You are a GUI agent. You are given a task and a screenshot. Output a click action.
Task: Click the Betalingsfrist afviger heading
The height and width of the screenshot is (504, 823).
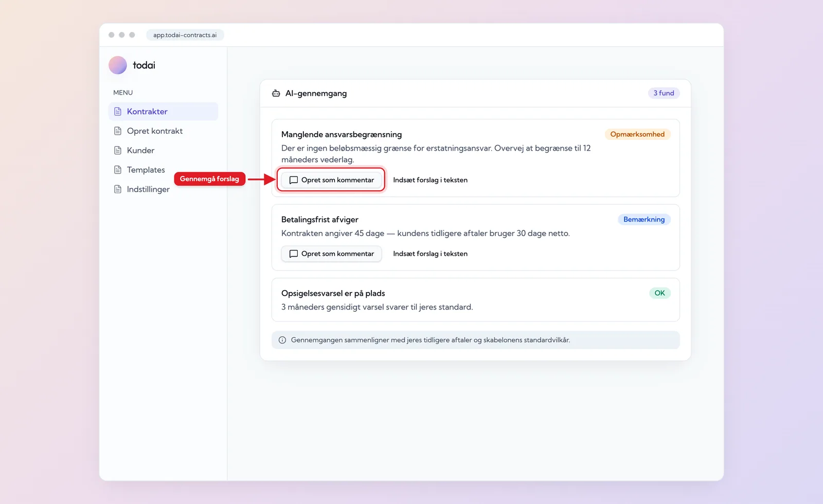coord(319,220)
